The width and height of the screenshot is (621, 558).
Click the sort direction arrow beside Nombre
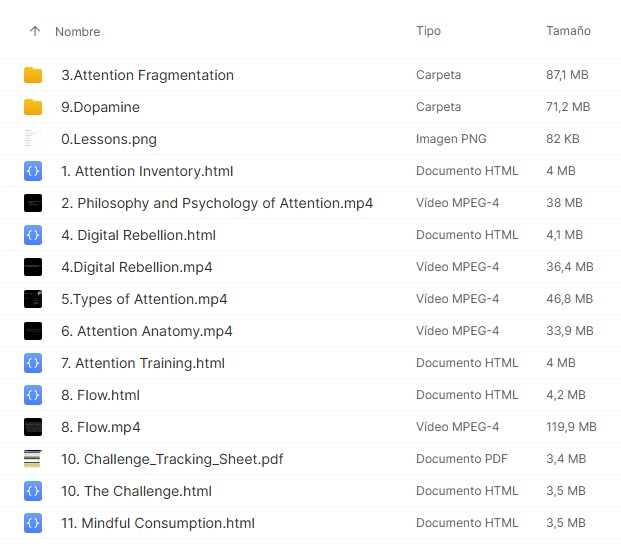[x=35, y=32]
